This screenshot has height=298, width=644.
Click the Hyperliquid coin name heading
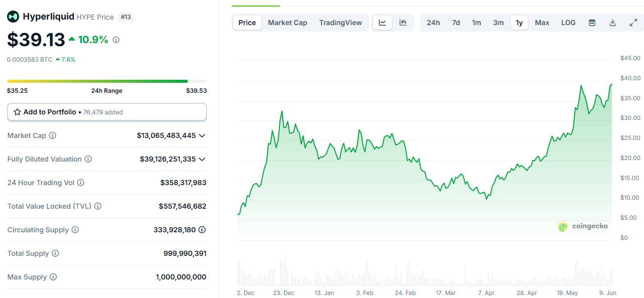click(48, 17)
